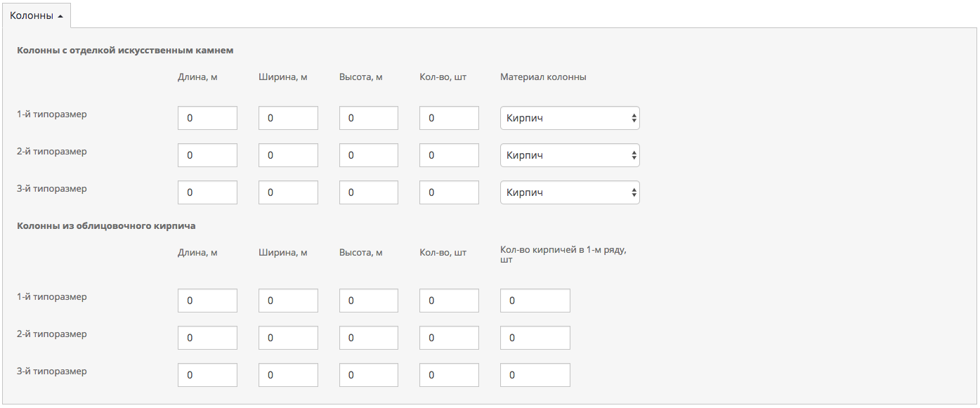Collapse the Колонны tab

37,15
